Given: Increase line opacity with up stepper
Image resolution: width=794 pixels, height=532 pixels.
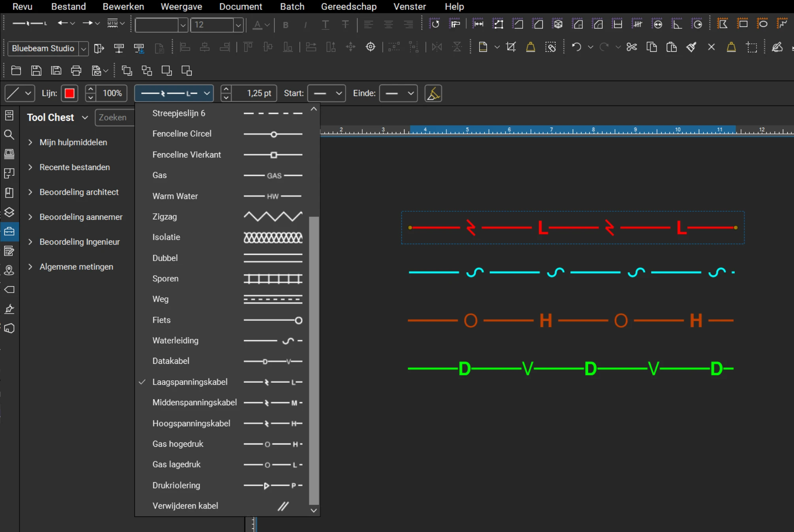Looking at the screenshot, I should click(90, 89).
